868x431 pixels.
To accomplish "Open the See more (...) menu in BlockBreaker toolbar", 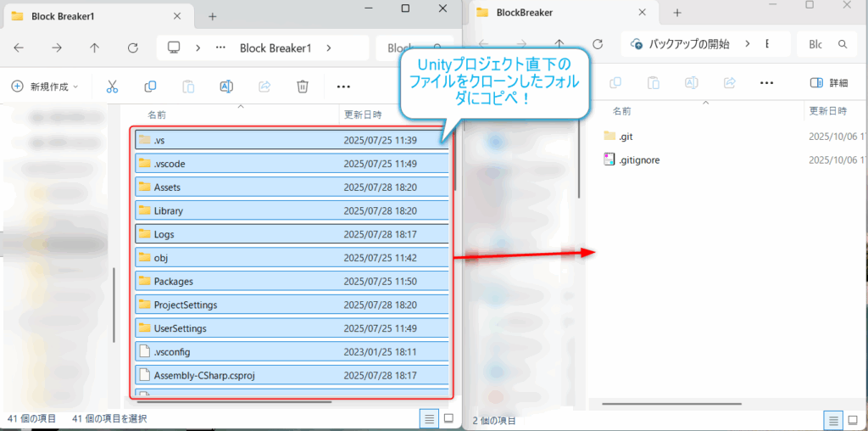I will [766, 83].
